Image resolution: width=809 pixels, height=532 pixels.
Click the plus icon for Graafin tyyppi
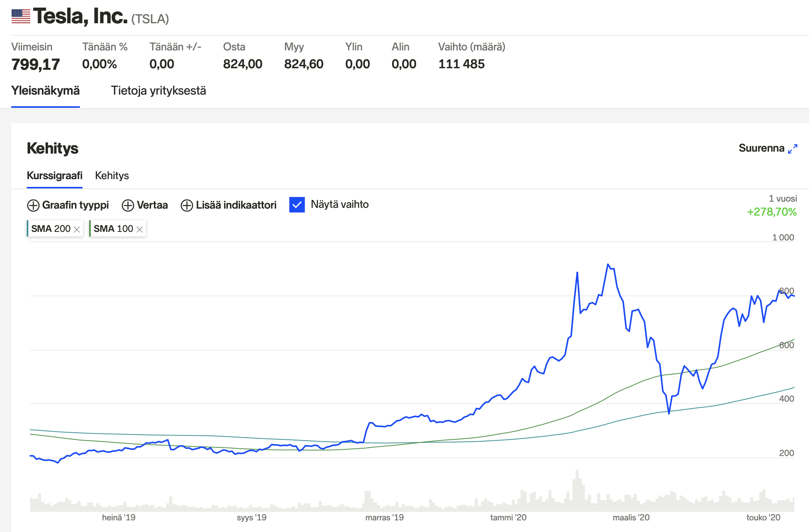click(x=33, y=205)
